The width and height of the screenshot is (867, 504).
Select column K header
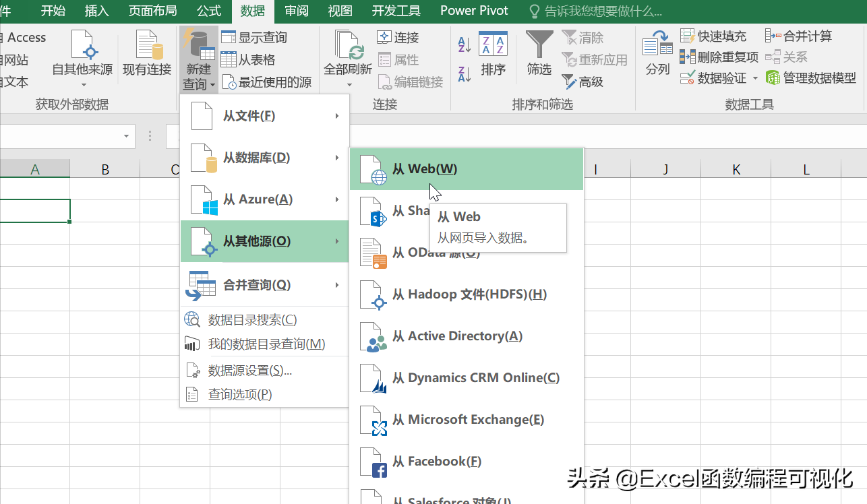pyautogui.click(x=736, y=169)
